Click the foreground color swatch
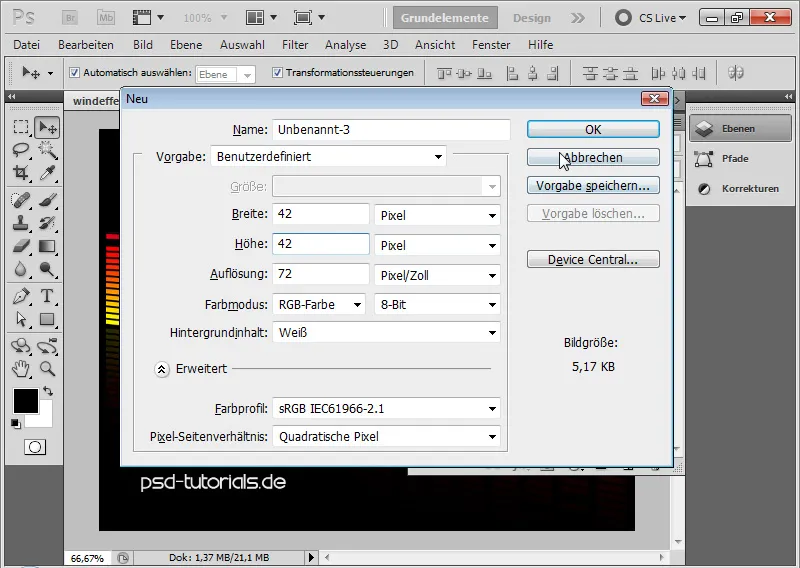The image size is (800, 568). coord(26,401)
